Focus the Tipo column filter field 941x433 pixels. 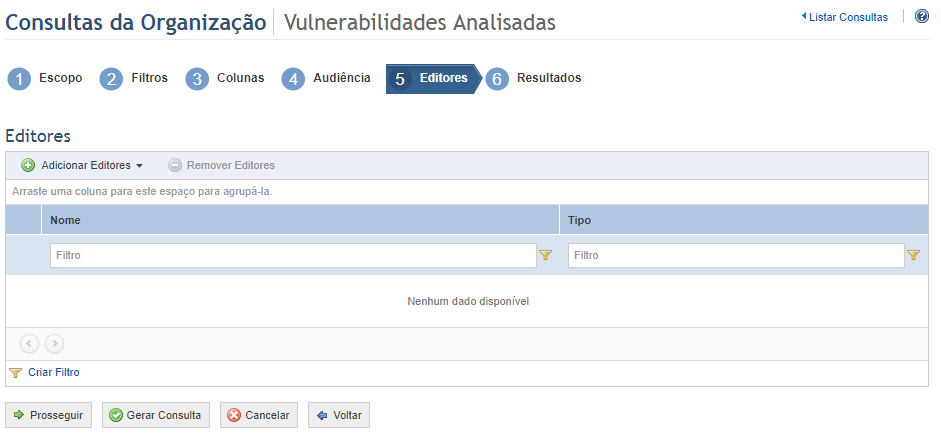[736, 255]
